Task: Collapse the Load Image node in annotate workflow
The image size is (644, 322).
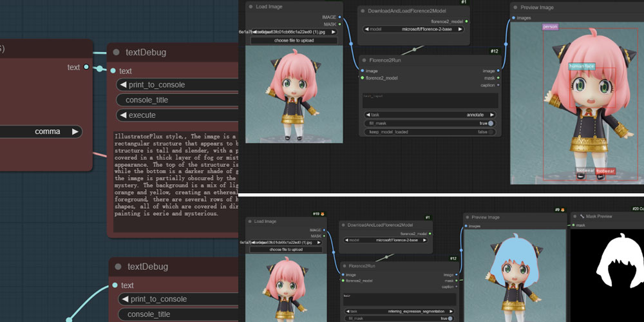Action: click(250, 7)
